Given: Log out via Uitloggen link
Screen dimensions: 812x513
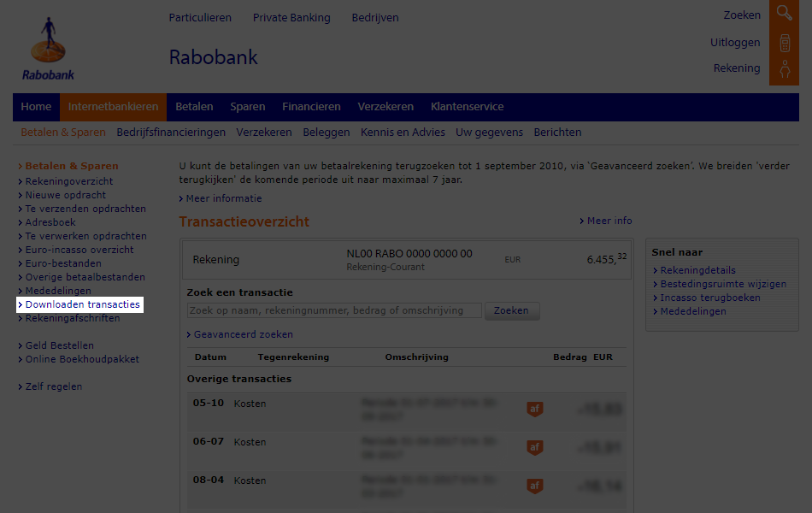Looking at the screenshot, I should pos(735,43).
